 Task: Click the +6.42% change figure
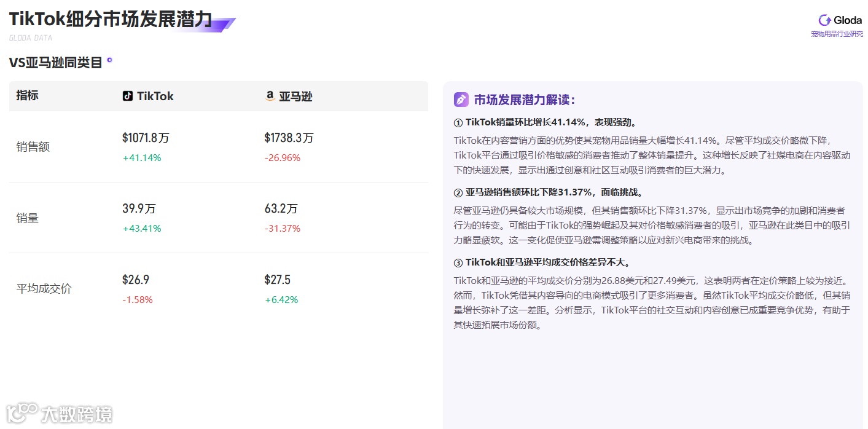(x=281, y=300)
